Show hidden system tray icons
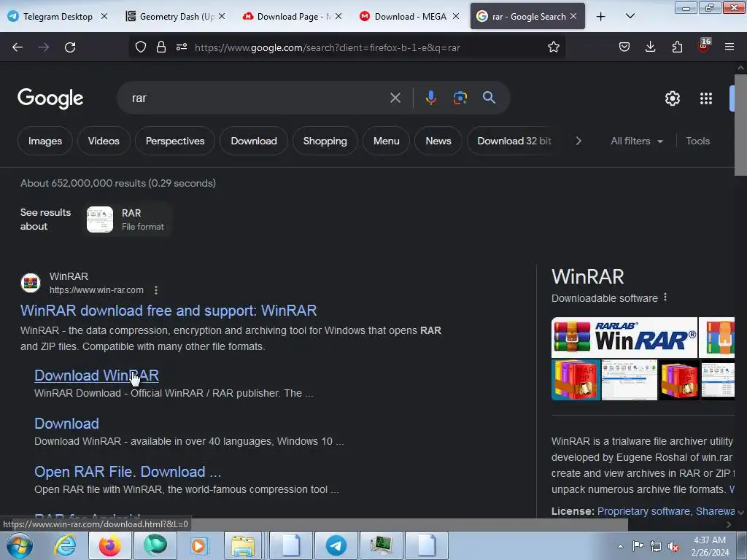 tap(620, 546)
